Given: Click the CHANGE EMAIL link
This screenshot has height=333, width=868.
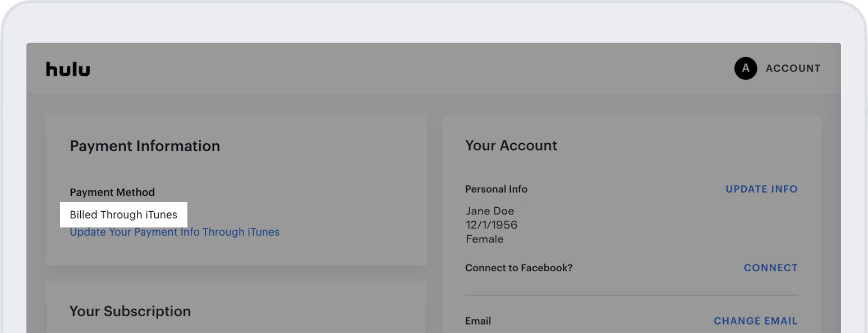Looking at the screenshot, I should point(755,321).
